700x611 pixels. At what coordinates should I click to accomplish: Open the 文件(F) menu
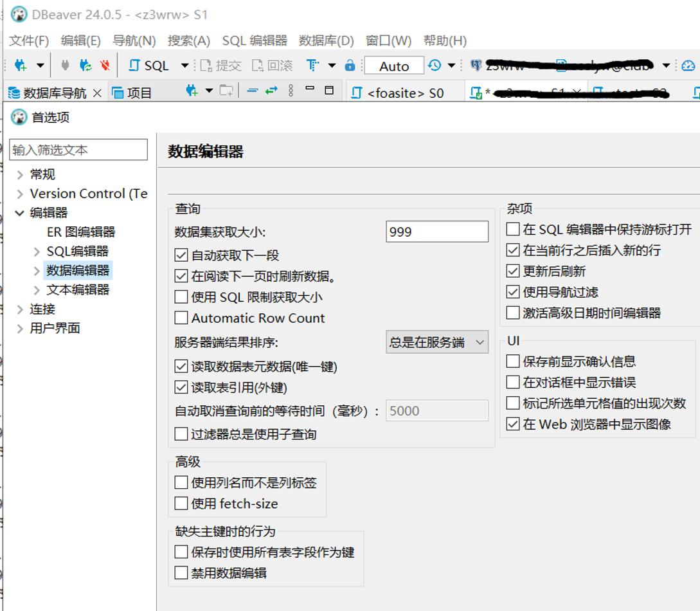point(29,41)
